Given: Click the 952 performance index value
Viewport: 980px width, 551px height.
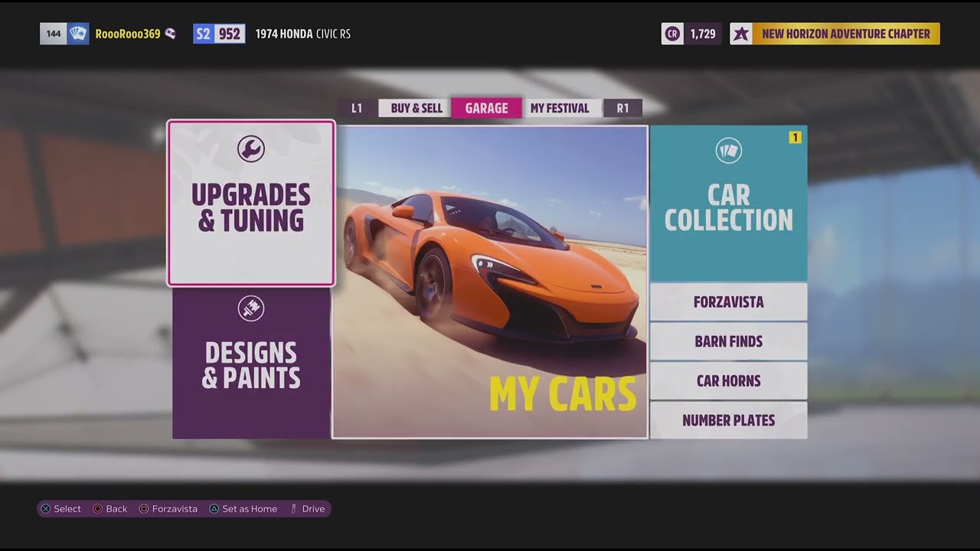Looking at the screenshot, I should click(x=230, y=34).
